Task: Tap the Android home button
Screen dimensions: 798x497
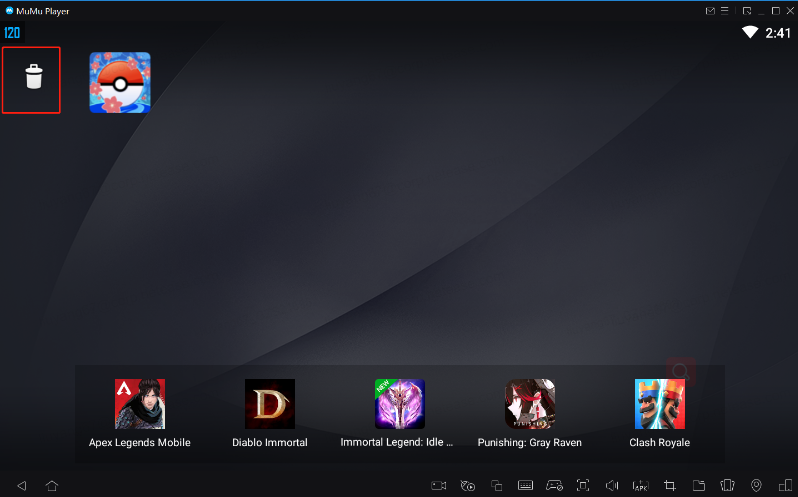Action: tap(52, 485)
